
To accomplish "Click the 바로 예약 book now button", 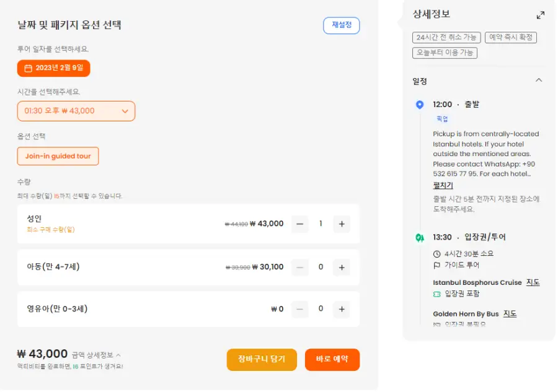I will [x=332, y=359].
